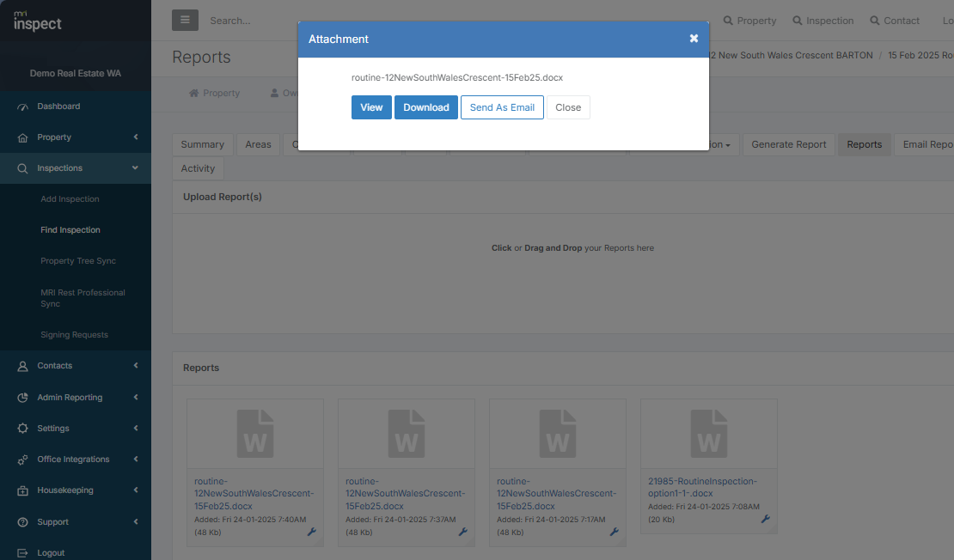Image resolution: width=954 pixels, height=560 pixels.
Task: Click the Admin Reporting pie chart icon
Action: (22, 398)
